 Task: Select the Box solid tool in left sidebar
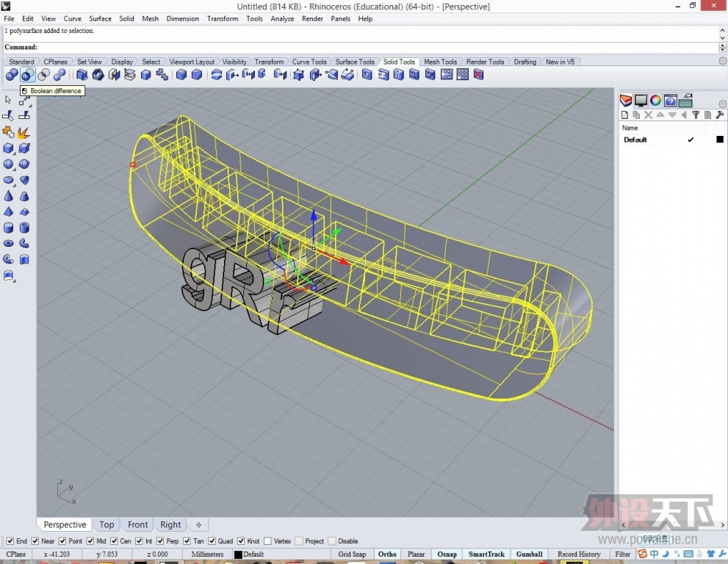[8, 148]
